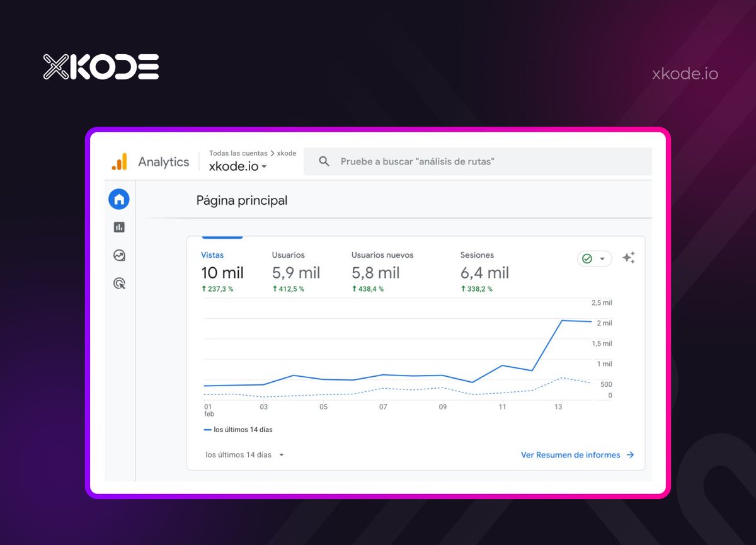The image size is (756, 545).
Task: Open Reports from the left navigation
Action: pyautogui.click(x=119, y=227)
